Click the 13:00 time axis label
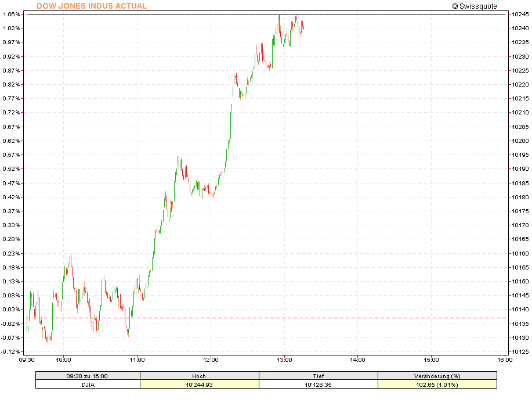This screenshot has height=406, width=532. (x=284, y=360)
